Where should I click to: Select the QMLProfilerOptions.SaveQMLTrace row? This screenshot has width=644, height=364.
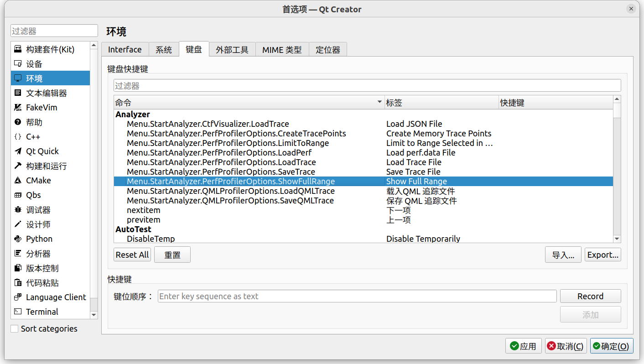tap(364, 201)
